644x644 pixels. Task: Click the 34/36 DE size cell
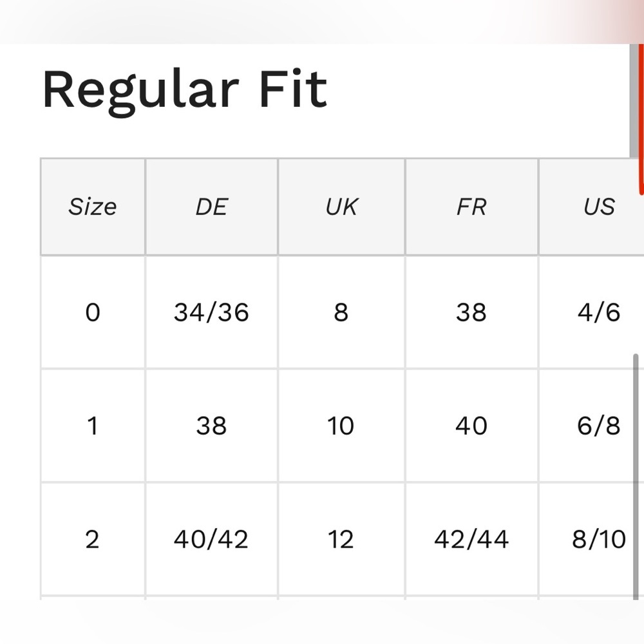[x=211, y=313]
